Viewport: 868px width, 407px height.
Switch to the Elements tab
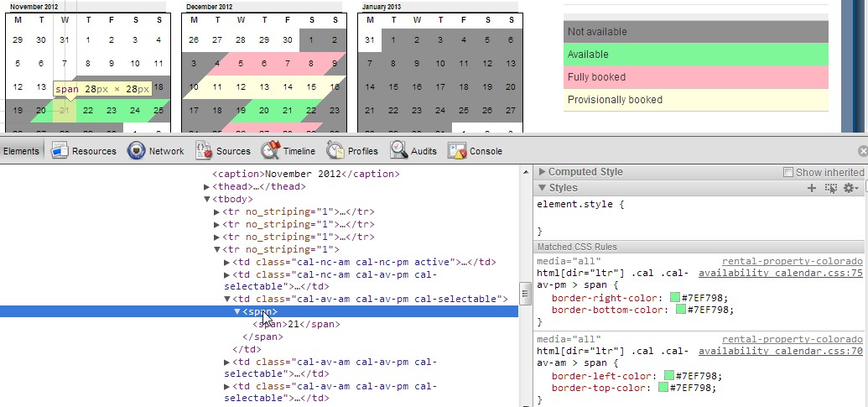[21, 150]
